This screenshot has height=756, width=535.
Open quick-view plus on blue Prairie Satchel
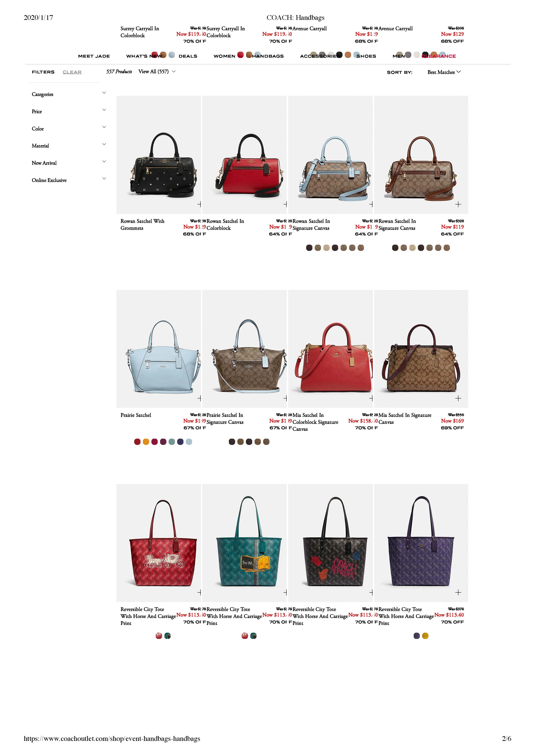[x=199, y=398]
